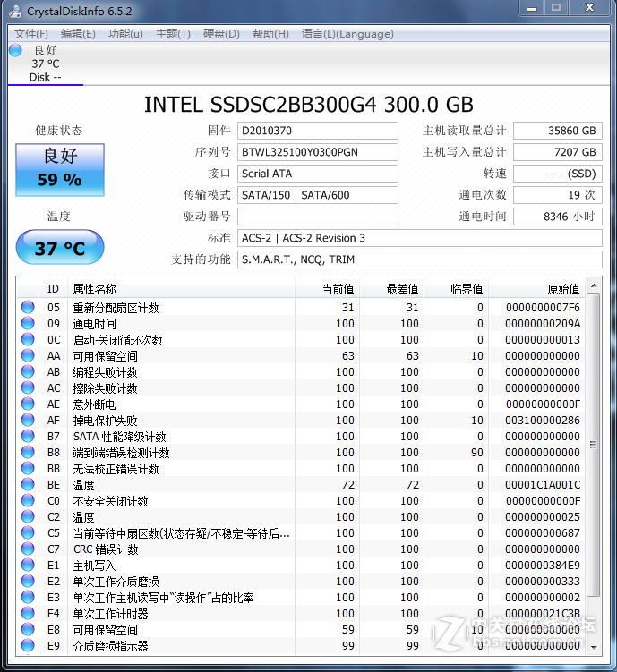Click the 当前值 column header

[x=327, y=289]
